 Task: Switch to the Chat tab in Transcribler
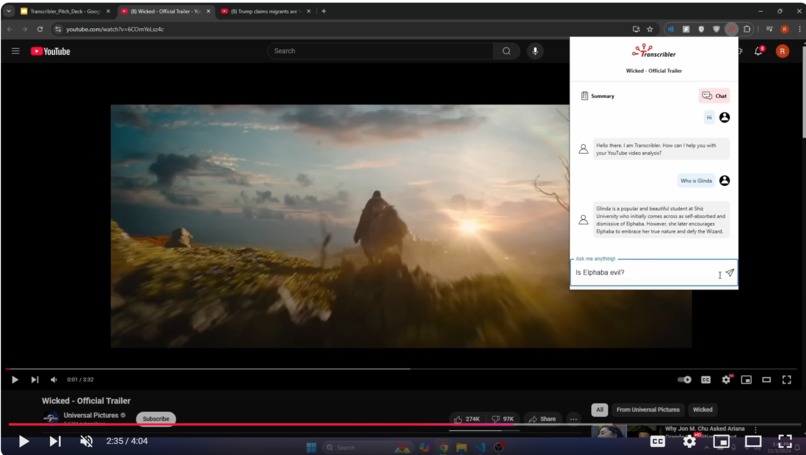[x=714, y=96]
